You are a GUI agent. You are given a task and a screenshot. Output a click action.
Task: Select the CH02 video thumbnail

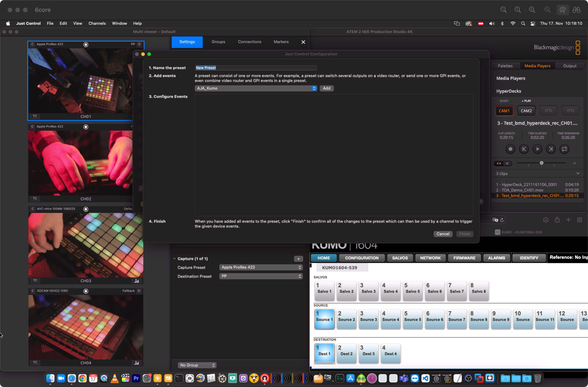[80, 163]
